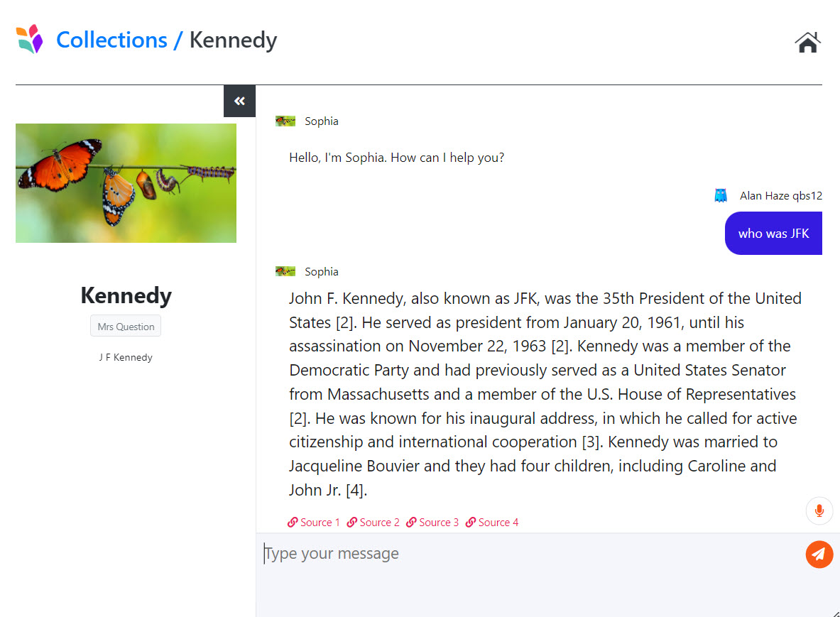
Task: Click Sophia's avatar on the greeting message
Action: click(285, 121)
